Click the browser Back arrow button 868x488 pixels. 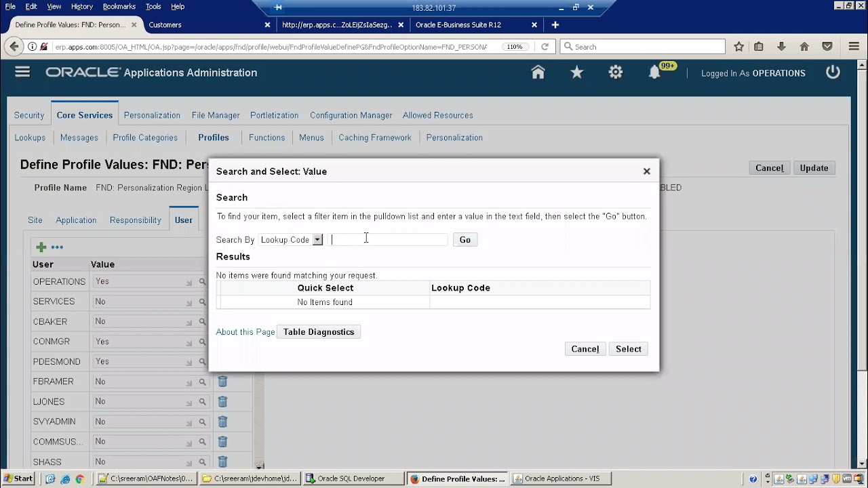(14, 47)
